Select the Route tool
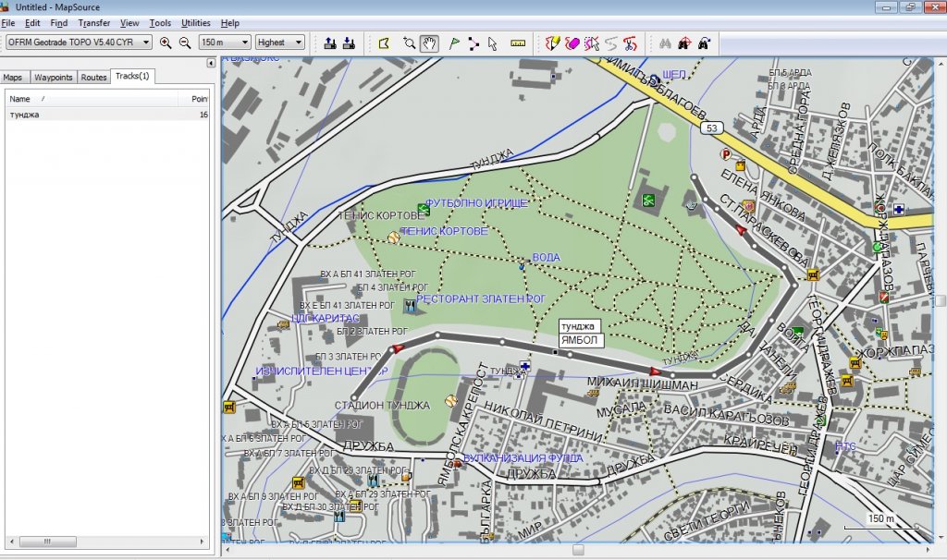The image size is (947, 560). click(473, 43)
